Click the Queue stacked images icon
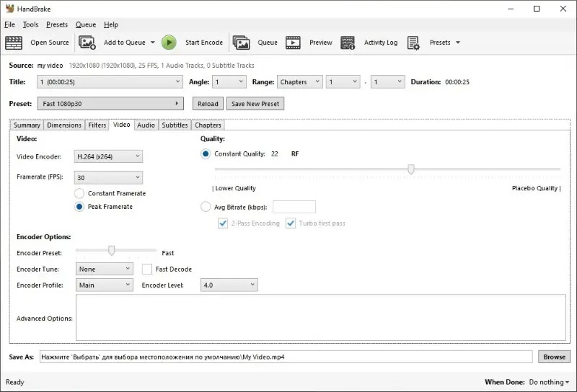The height and width of the screenshot is (392, 577). click(x=241, y=43)
